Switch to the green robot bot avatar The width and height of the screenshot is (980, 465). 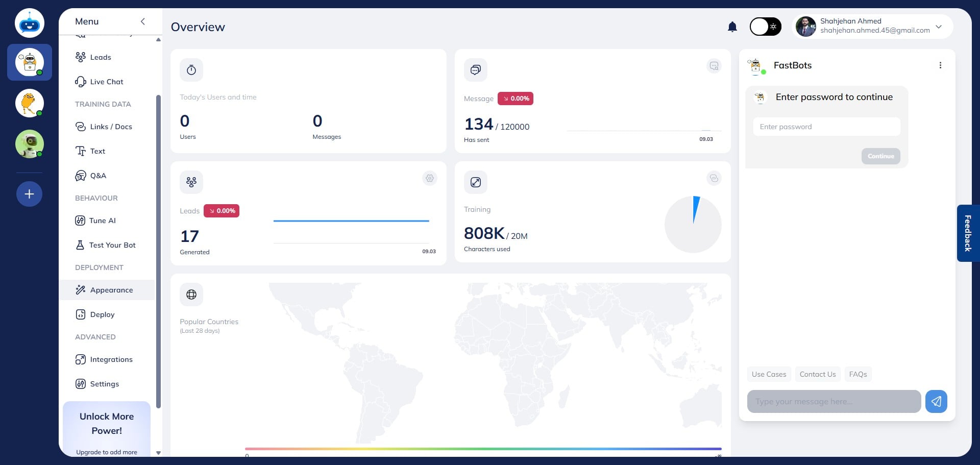(x=30, y=144)
